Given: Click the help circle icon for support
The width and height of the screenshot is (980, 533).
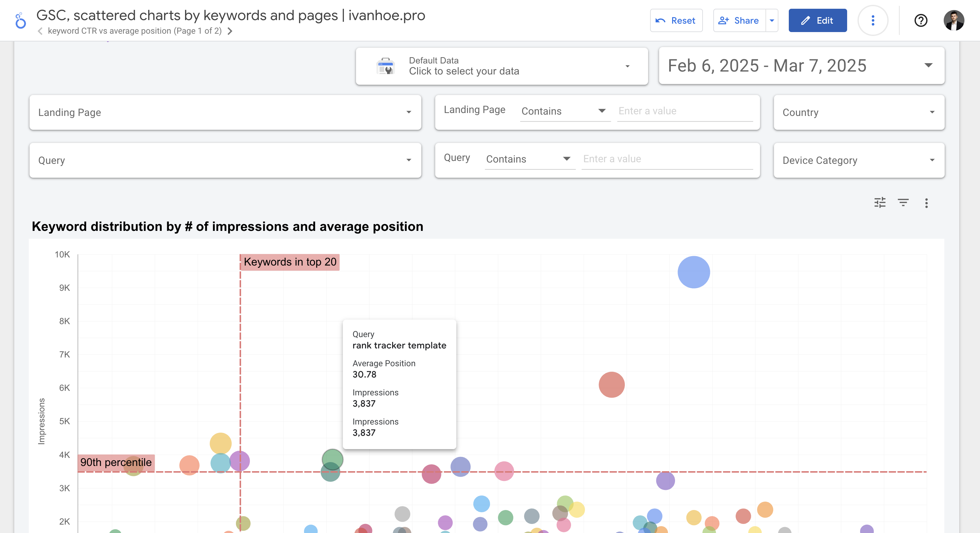Looking at the screenshot, I should (920, 20).
